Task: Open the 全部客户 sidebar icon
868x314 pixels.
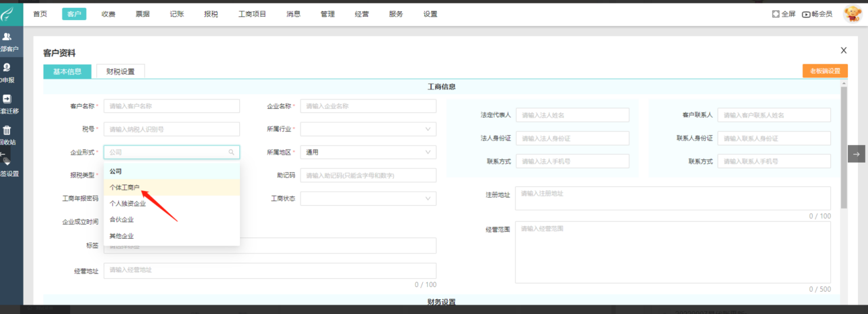Action: coord(7,37)
